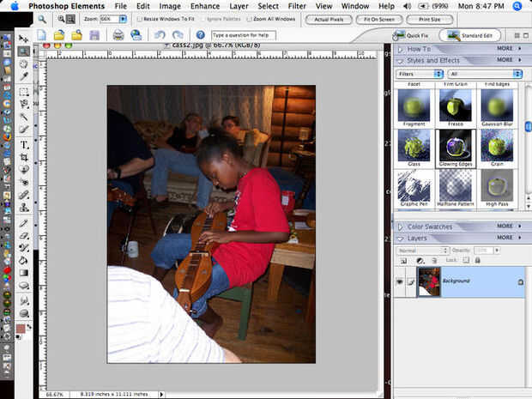Select the Horizontal Type tool
Image resolution: width=532 pixels, height=399 pixels.
click(x=23, y=145)
